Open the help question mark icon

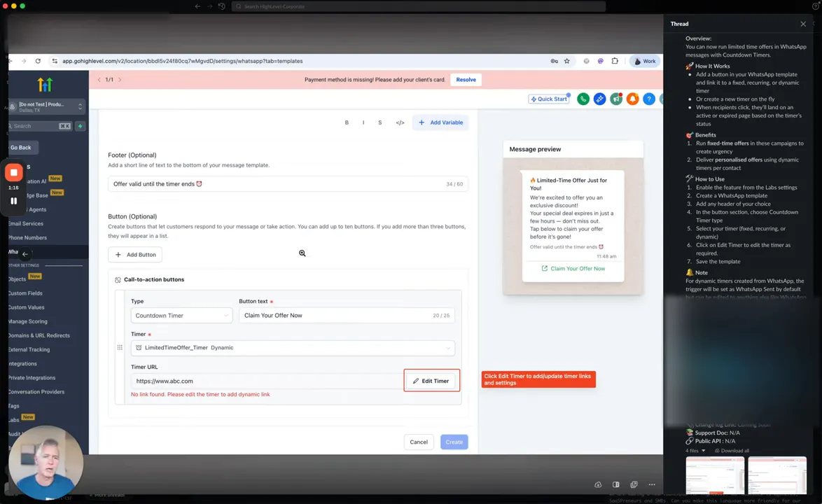pos(649,99)
